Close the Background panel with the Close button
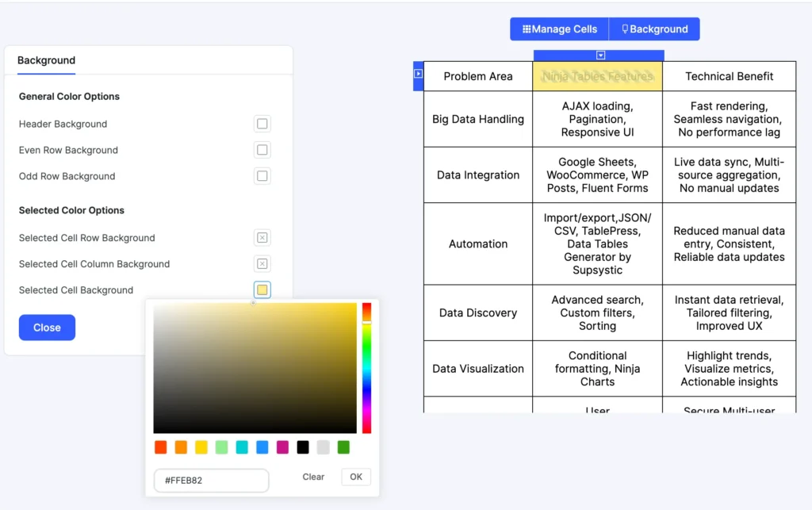The width and height of the screenshot is (812, 510). pyautogui.click(x=47, y=328)
